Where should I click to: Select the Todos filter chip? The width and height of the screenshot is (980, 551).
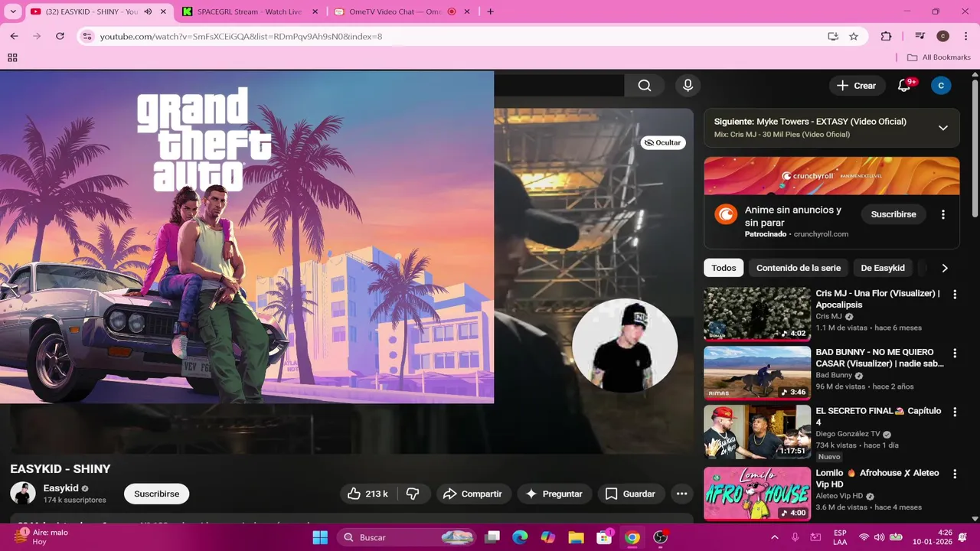(x=724, y=268)
